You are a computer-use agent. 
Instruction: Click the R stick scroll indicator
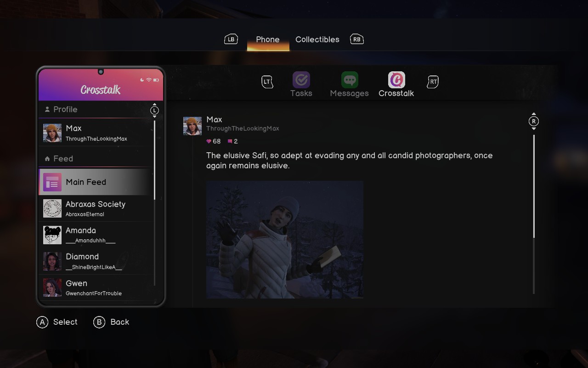[533, 121]
